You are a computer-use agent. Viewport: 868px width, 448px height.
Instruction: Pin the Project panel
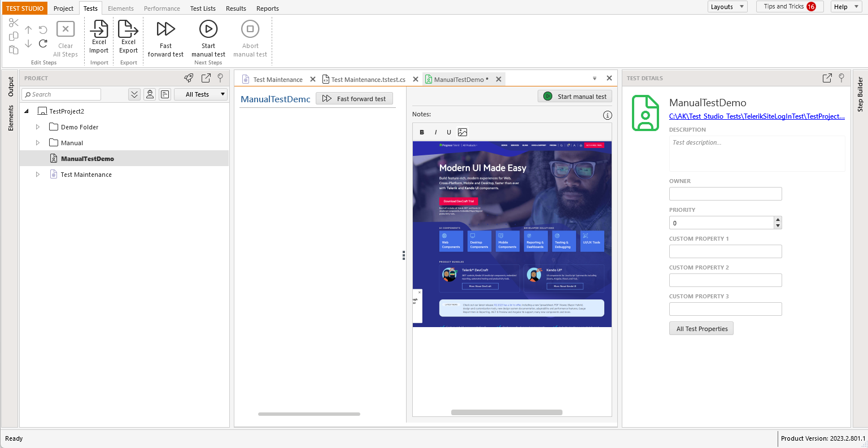[220, 78]
